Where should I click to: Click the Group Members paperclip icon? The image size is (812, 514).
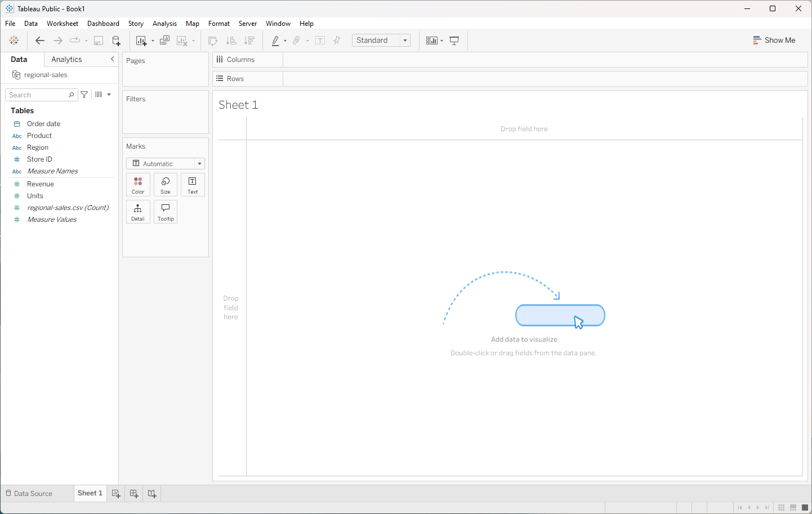click(296, 41)
